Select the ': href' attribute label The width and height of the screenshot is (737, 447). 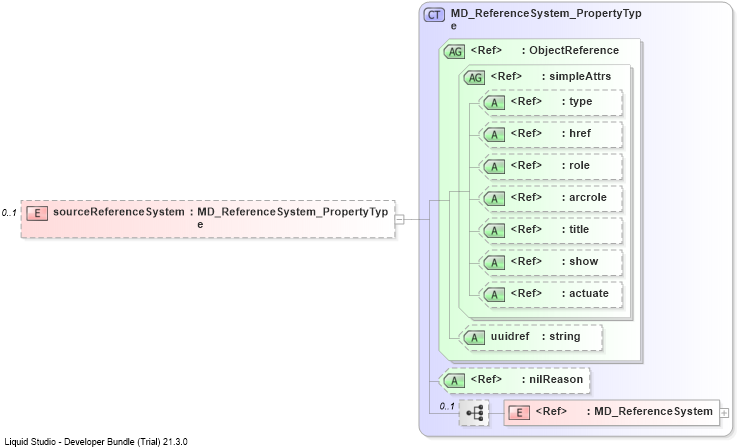[576, 133]
